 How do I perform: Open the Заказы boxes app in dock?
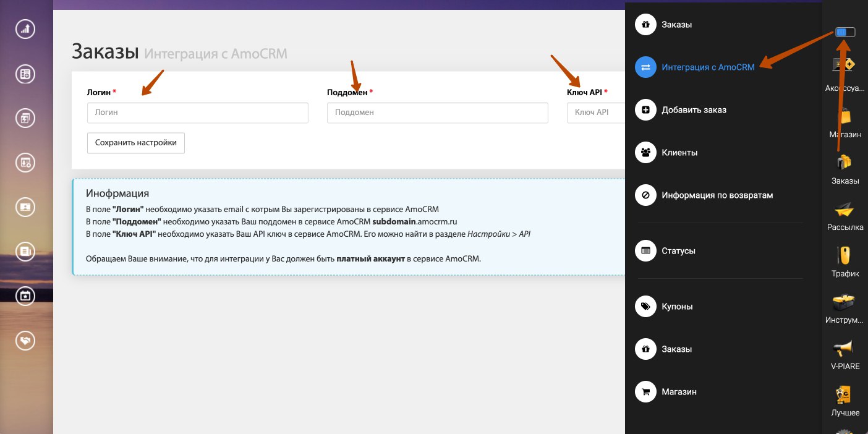pyautogui.click(x=845, y=169)
